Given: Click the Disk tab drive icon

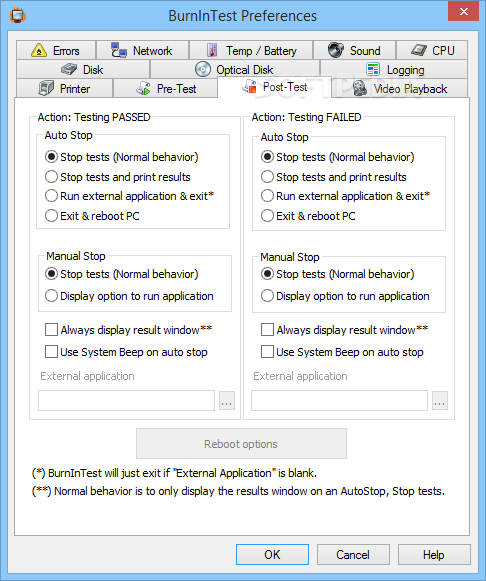Looking at the screenshot, I should click(69, 69).
